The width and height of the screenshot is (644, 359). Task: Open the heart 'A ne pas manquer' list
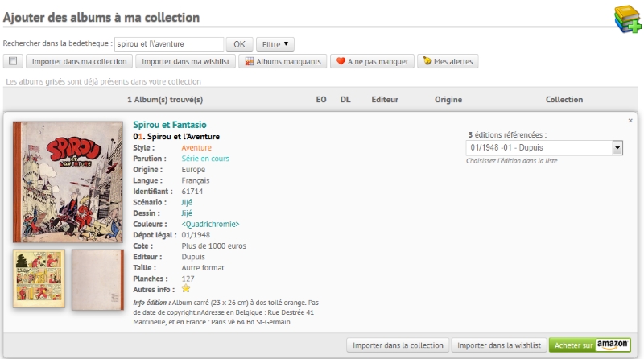[371, 61]
